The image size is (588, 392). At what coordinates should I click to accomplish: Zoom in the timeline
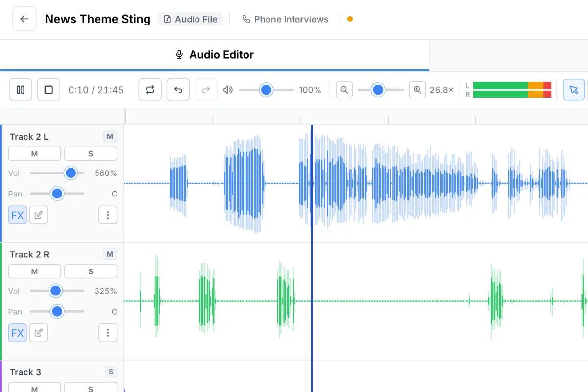417,90
